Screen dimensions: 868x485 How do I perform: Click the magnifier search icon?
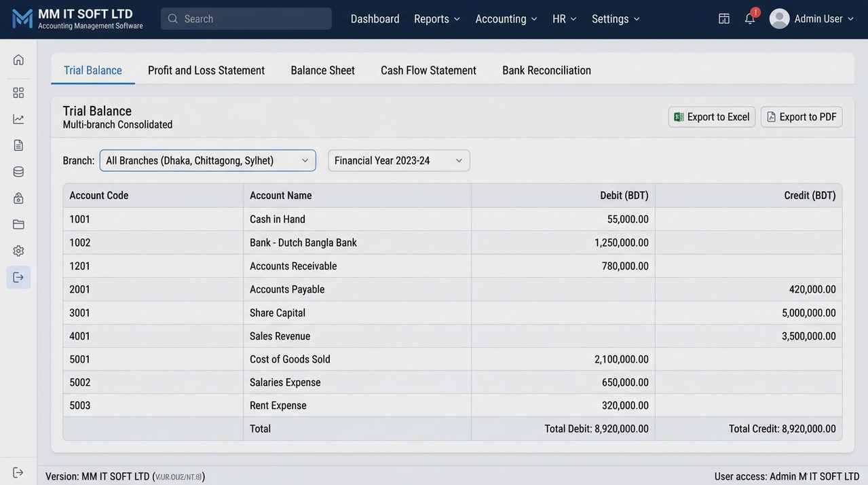tap(173, 18)
